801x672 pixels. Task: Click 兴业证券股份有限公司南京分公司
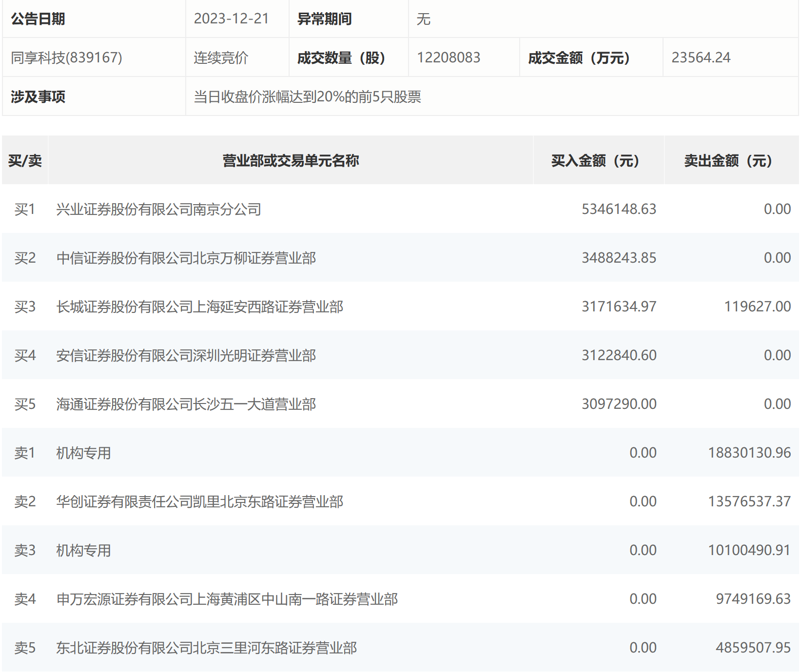[159, 209]
